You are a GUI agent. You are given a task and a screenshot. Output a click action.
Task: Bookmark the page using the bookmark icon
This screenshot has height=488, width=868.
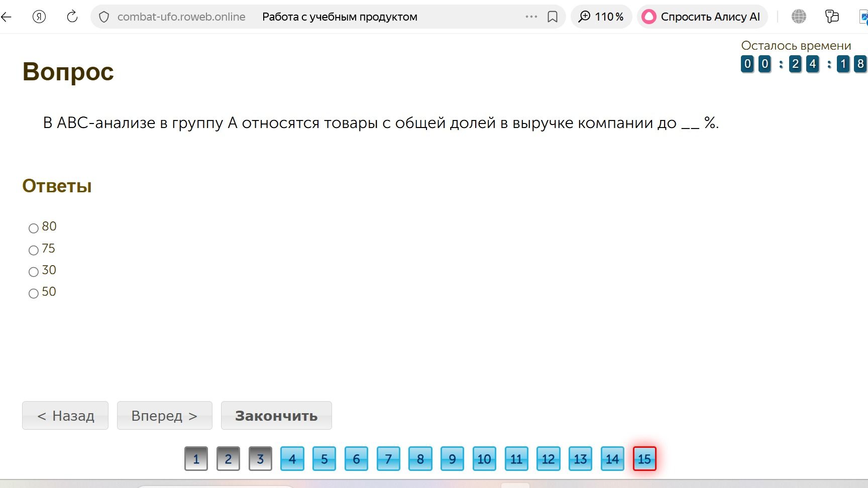pyautogui.click(x=553, y=17)
